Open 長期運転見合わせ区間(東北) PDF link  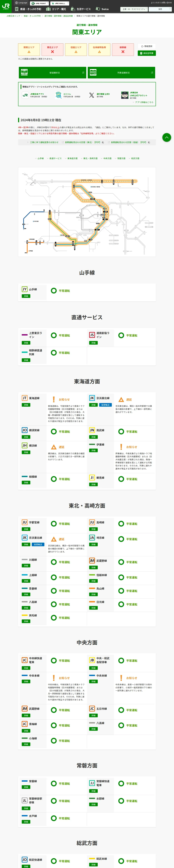point(83,142)
